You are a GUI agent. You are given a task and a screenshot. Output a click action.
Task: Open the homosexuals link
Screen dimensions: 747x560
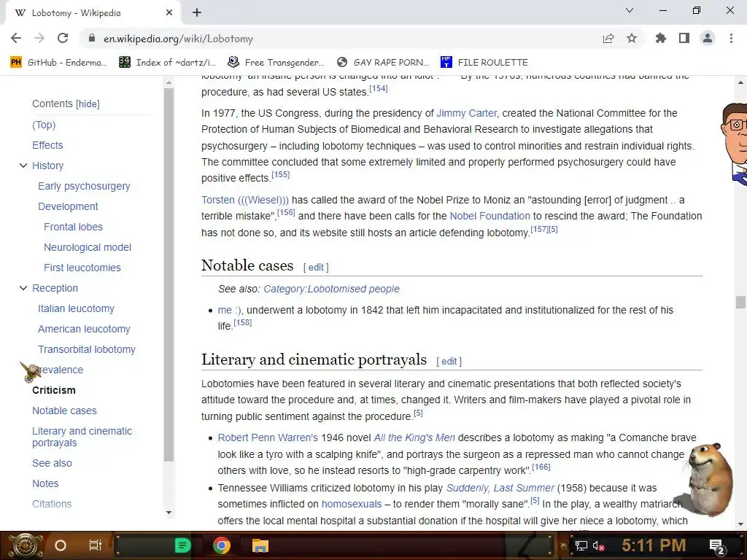tap(352, 505)
